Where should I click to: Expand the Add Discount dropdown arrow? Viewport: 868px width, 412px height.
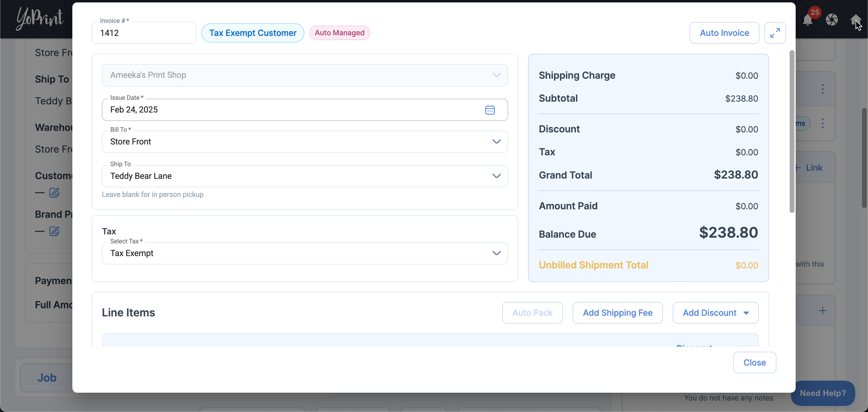(x=746, y=313)
